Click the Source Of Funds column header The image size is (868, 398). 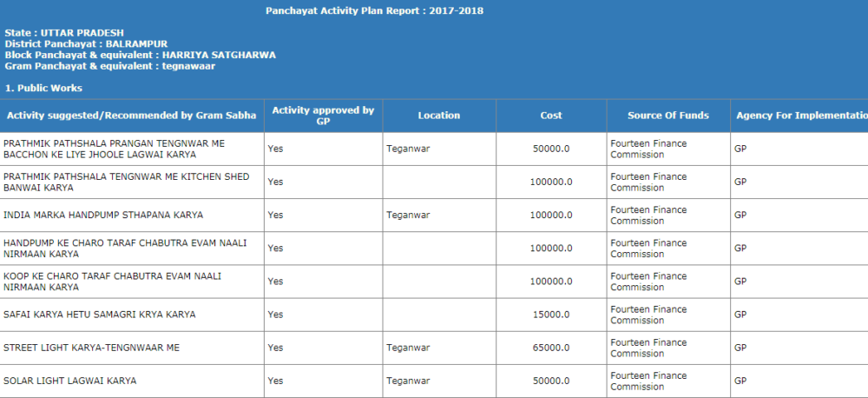(668, 116)
